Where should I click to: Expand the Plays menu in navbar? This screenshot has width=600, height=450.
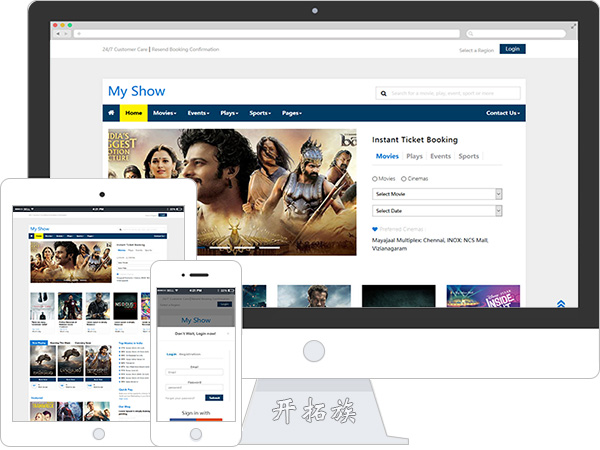click(229, 113)
